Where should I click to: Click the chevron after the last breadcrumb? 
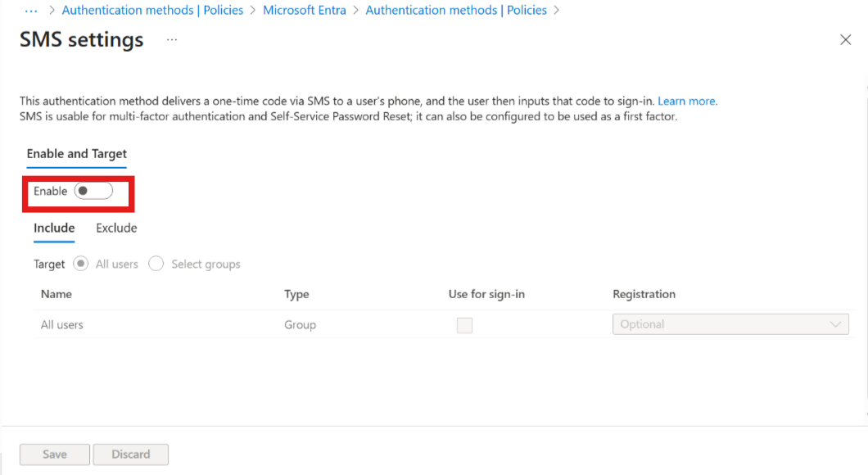coord(555,11)
